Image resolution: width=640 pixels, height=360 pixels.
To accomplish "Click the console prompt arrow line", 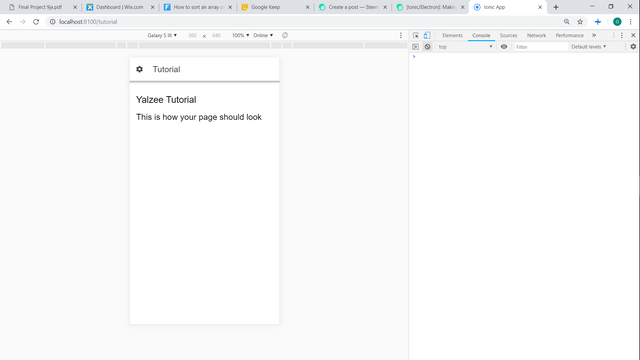I will 414,57.
